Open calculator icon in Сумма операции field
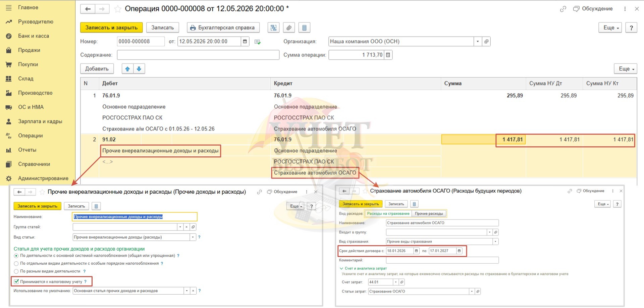Image resolution: width=644 pixels, height=308 pixels. [x=388, y=55]
